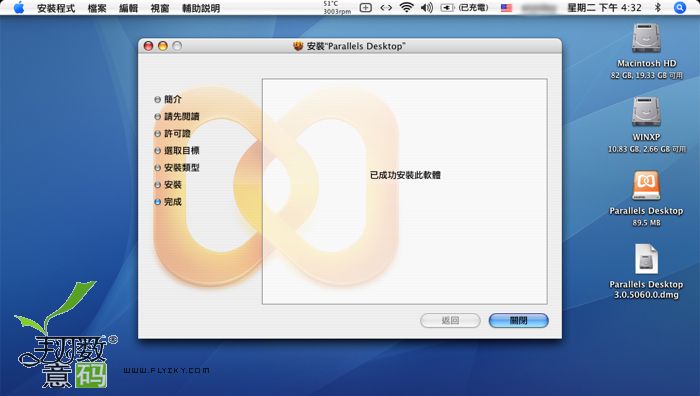Viewport: 700px width, 396px height.
Task: Open the Wi-Fi status menu
Action: pyautogui.click(x=406, y=8)
